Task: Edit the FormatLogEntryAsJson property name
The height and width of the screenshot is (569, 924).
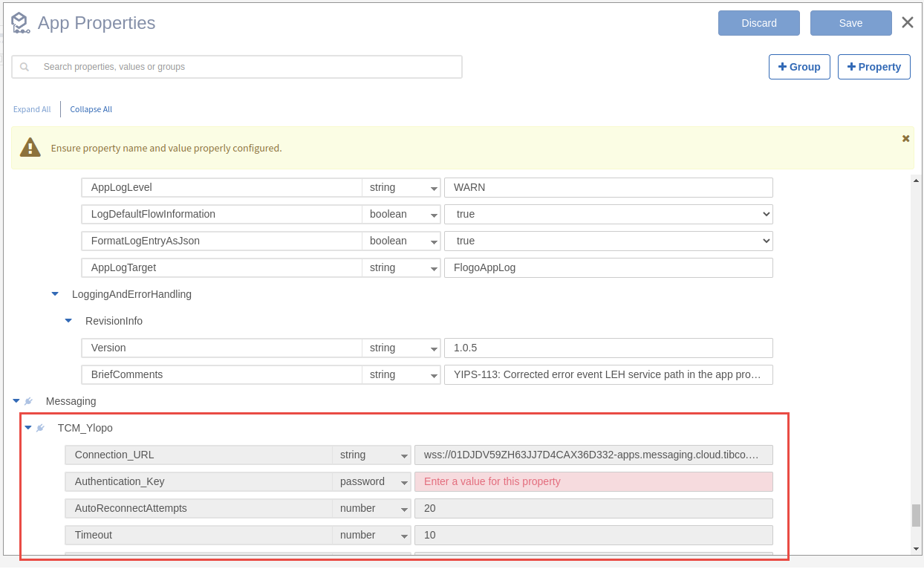Action: pos(221,241)
